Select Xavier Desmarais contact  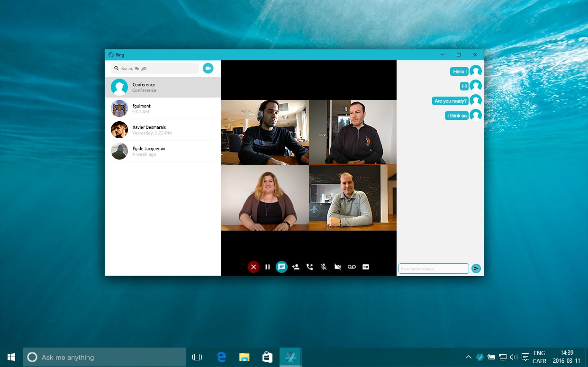coord(163,130)
